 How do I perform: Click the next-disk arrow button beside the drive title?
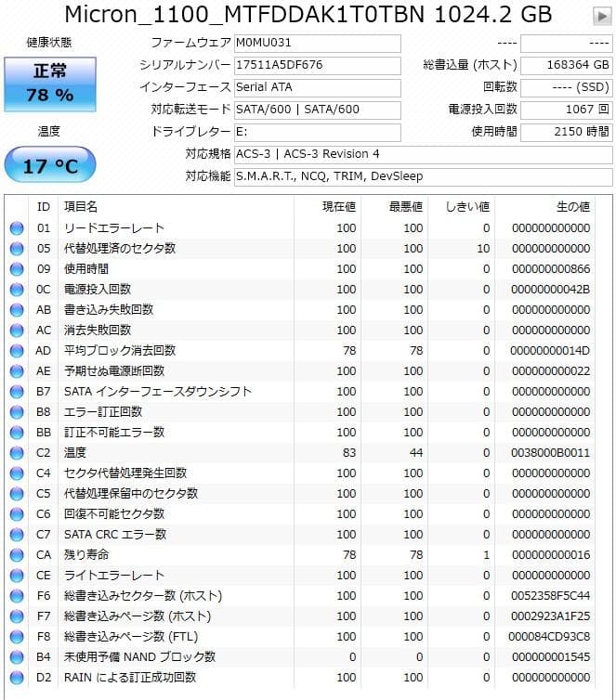coord(602,17)
